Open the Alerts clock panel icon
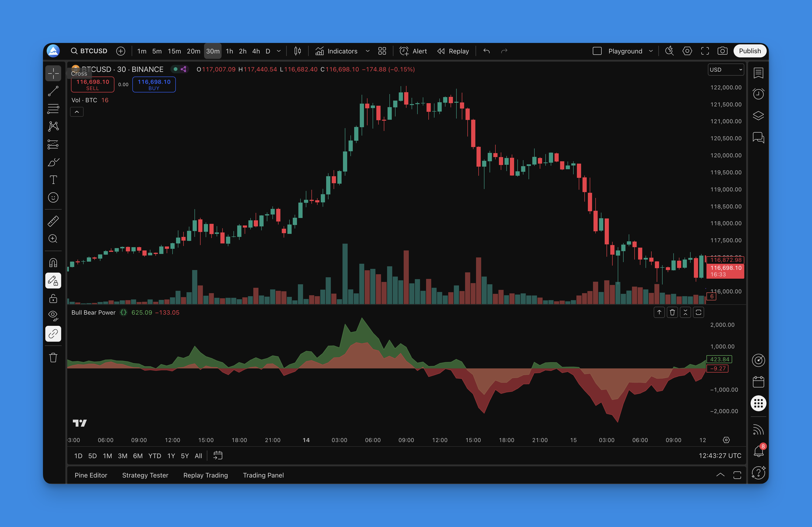The width and height of the screenshot is (812, 527). click(758, 94)
